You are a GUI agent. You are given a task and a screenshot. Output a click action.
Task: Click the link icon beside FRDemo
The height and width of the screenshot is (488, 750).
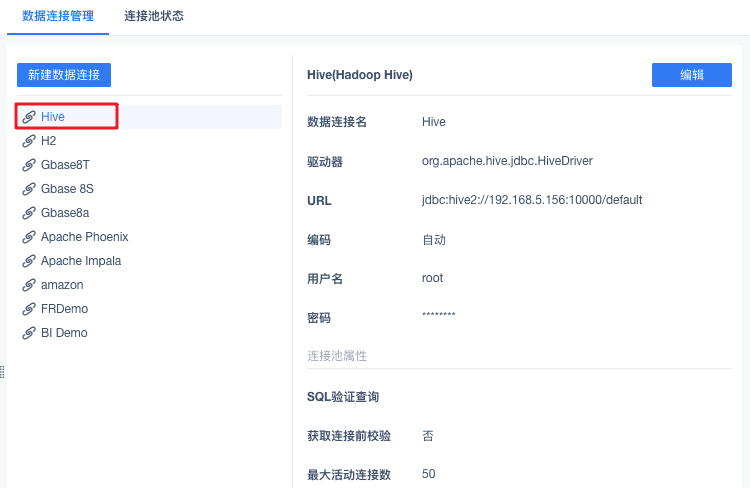click(x=29, y=309)
